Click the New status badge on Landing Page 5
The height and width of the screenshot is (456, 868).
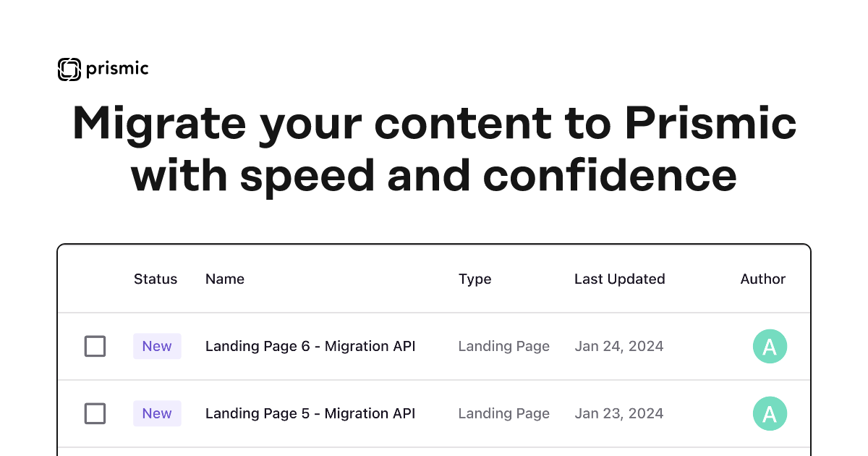point(157,413)
